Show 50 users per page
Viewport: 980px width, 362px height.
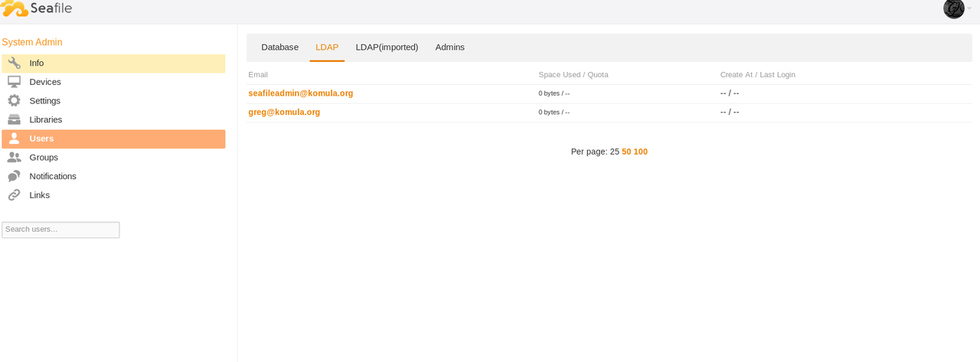pyautogui.click(x=626, y=152)
